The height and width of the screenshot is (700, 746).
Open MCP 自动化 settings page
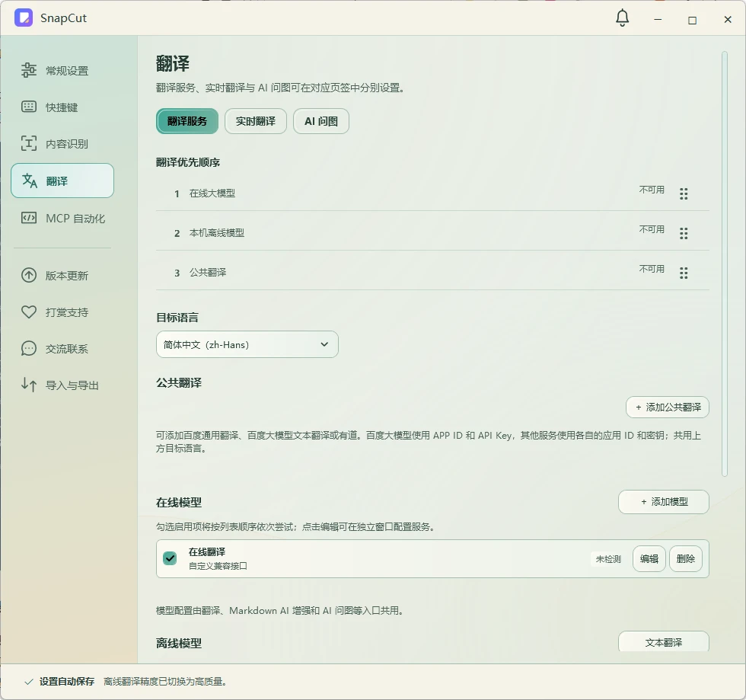click(62, 218)
